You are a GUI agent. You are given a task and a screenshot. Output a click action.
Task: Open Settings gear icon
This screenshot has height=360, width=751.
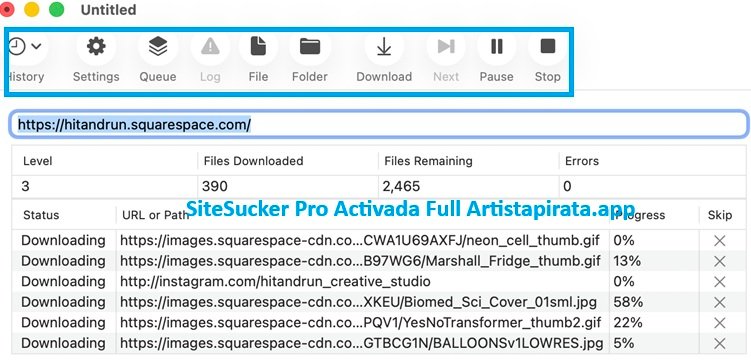click(96, 46)
